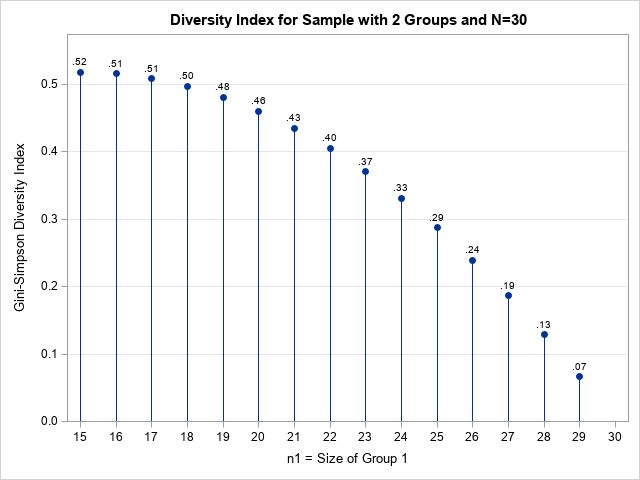Click the .29 data value label
This screenshot has height=480, width=640.
tap(437, 217)
